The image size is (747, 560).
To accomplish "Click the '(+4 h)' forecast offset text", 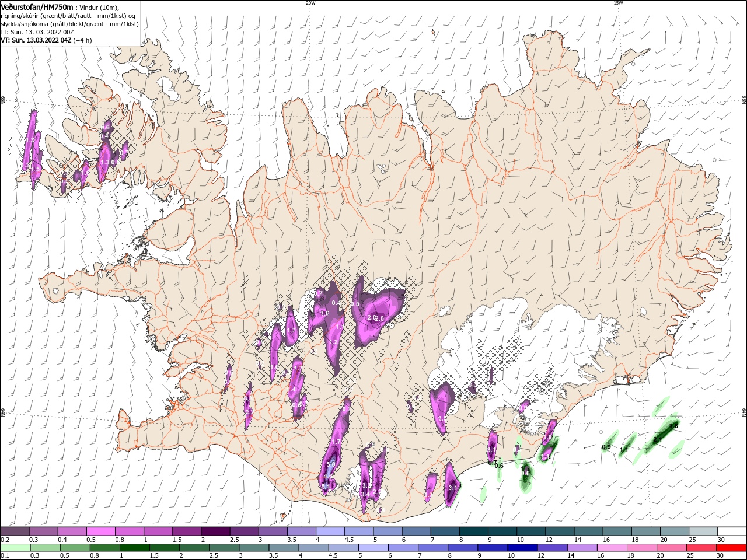I will coord(83,41).
